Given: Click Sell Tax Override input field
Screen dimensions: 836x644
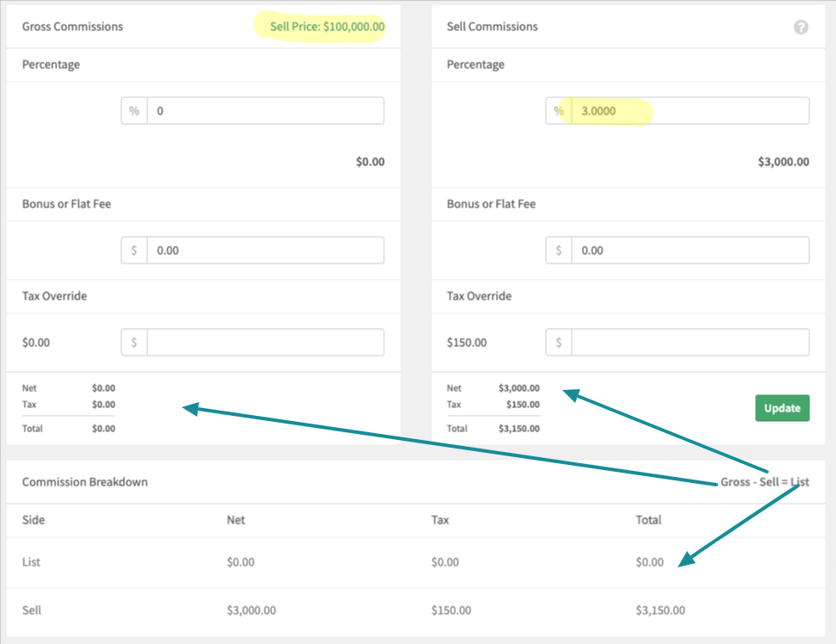Looking at the screenshot, I should pyautogui.click(x=690, y=343).
